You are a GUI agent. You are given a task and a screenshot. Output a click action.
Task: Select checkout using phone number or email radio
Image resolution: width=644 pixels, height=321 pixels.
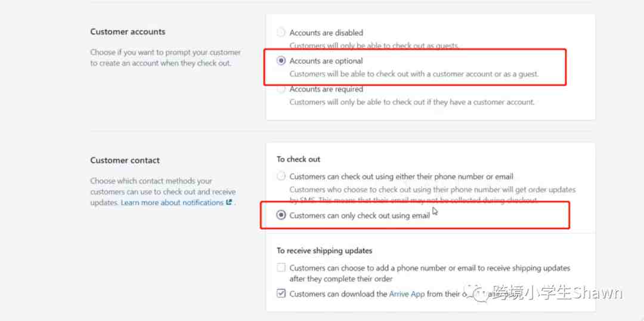[281, 177]
